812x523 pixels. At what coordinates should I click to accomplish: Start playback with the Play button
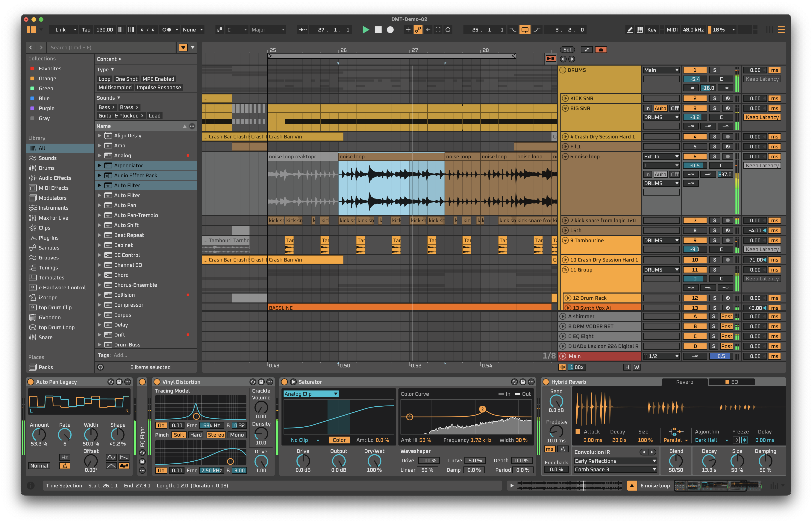(x=366, y=30)
